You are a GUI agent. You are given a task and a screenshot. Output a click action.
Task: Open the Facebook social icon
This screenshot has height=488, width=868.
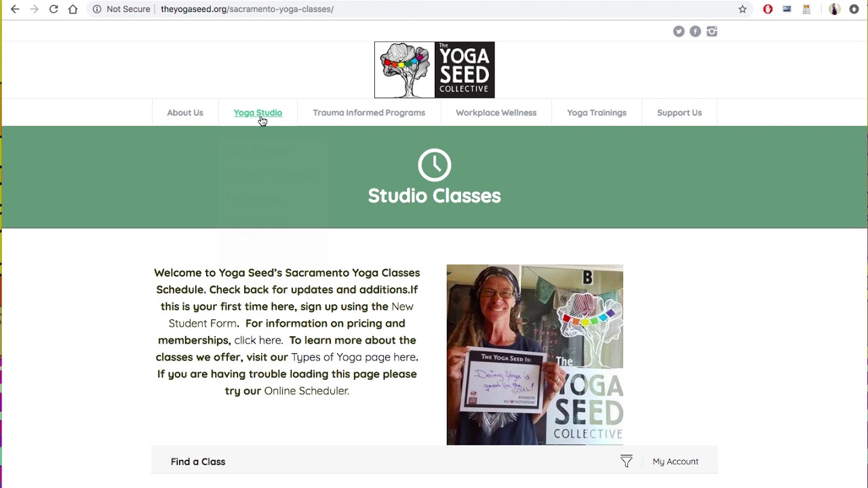point(695,31)
